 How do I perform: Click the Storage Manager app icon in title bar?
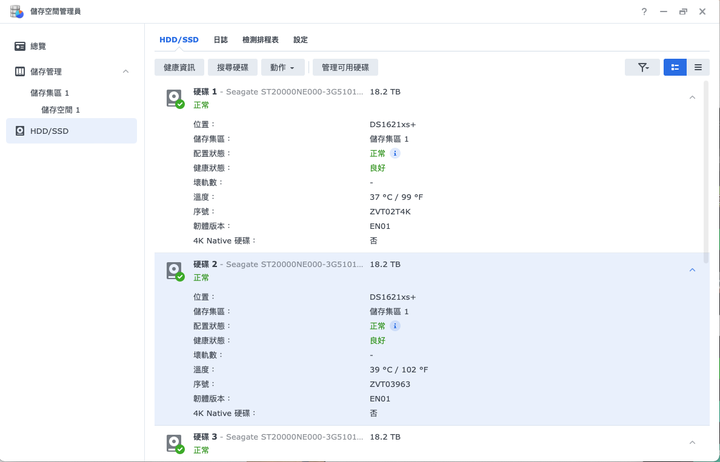click(x=17, y=11)
